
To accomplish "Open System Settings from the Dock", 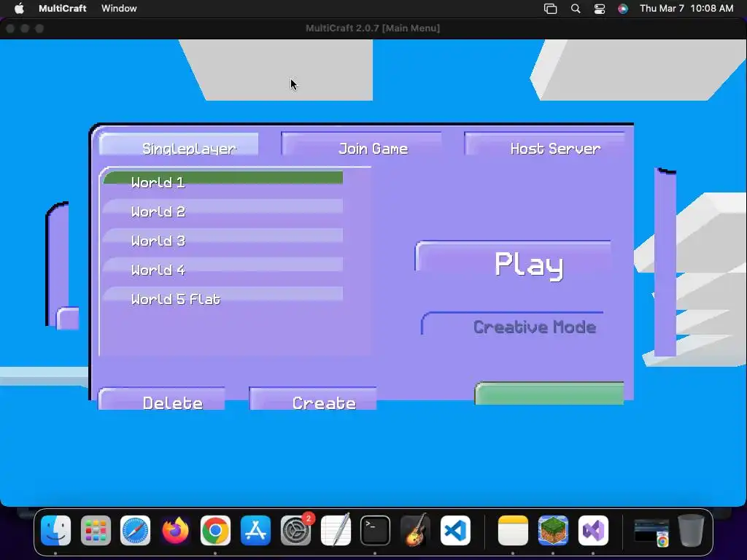I will (x=296, y=531).
